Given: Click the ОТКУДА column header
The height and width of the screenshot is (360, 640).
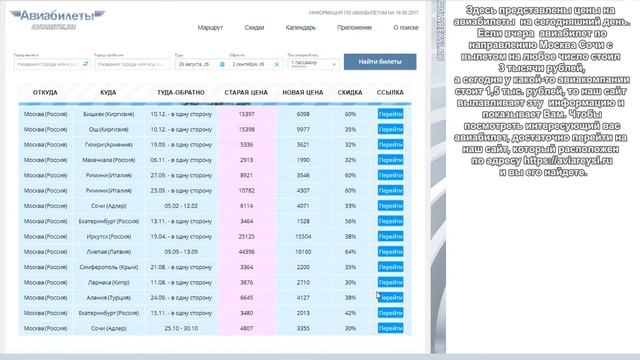Looking at the screenshot, I should pos(45,93).
